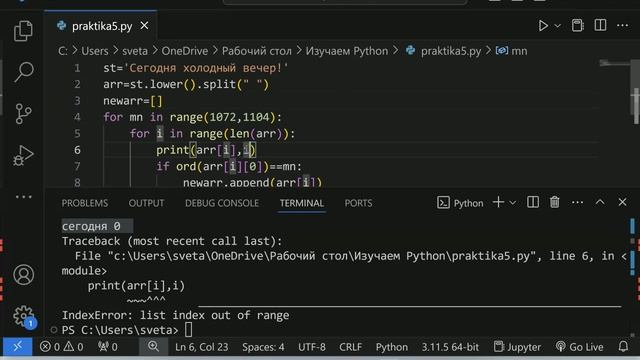Start Go Live server
Viewport: 640px width, 360px height.
(579, 347)
